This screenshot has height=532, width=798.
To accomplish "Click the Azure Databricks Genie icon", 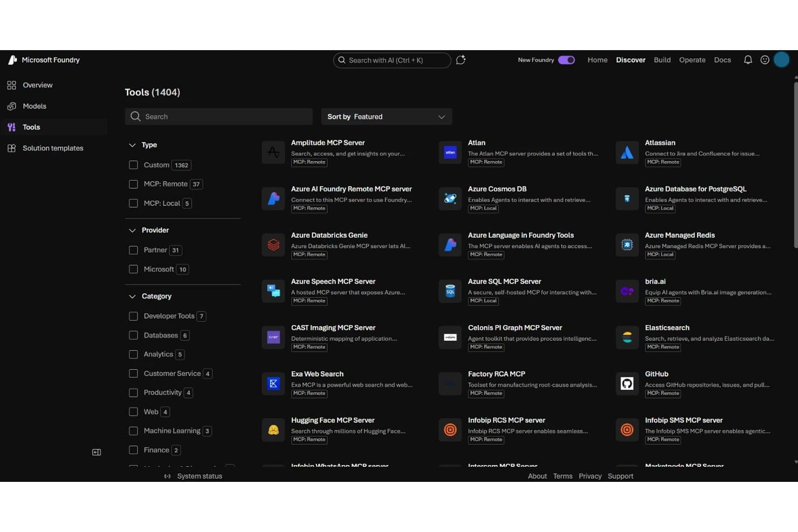I will pos(273,245).
